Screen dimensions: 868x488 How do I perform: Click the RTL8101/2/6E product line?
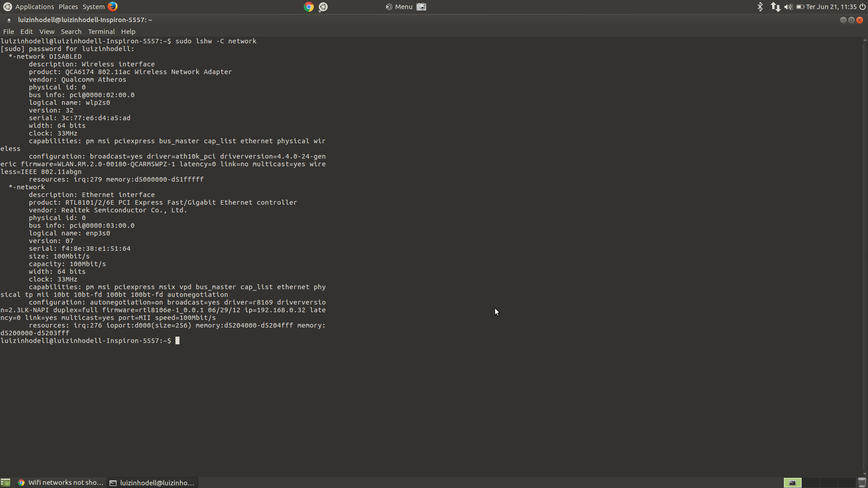coord(163,202)
